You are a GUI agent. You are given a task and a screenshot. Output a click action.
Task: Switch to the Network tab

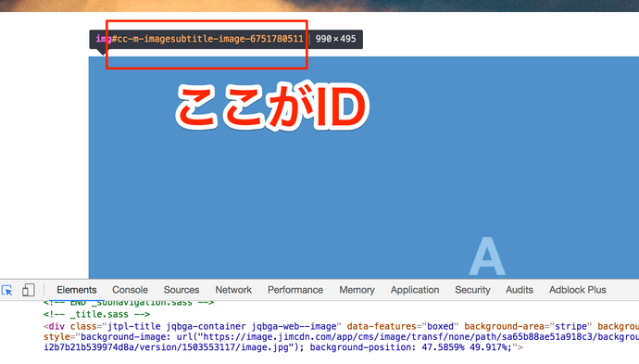[x=233, y=290]
